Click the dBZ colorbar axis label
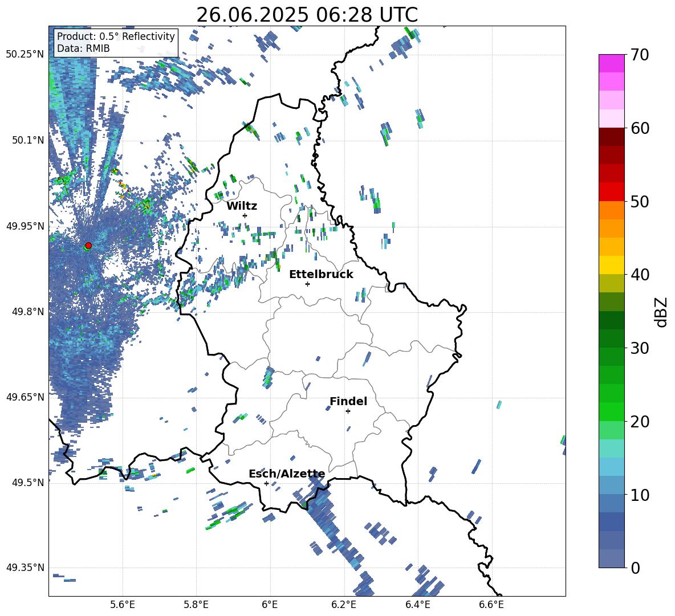The height and width of the screenshot is (616, 675). (x=661, y=312)
